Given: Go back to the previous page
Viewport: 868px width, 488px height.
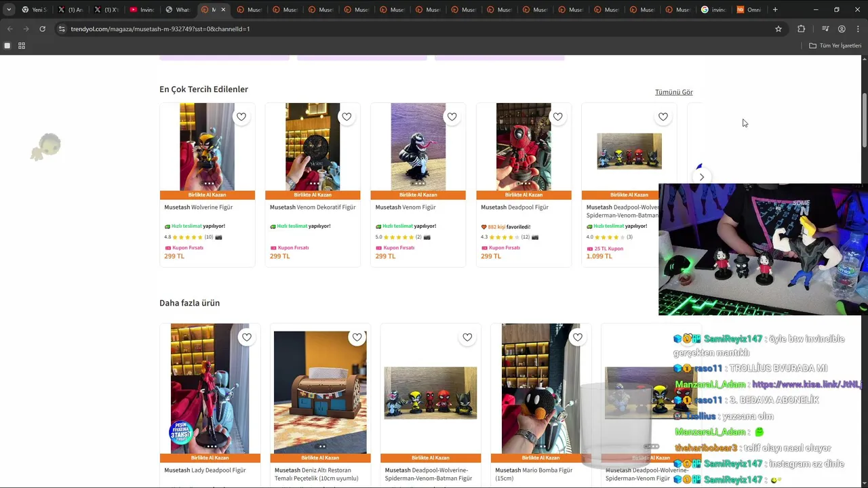Looking at the screenshot, I should pos(9,29).
